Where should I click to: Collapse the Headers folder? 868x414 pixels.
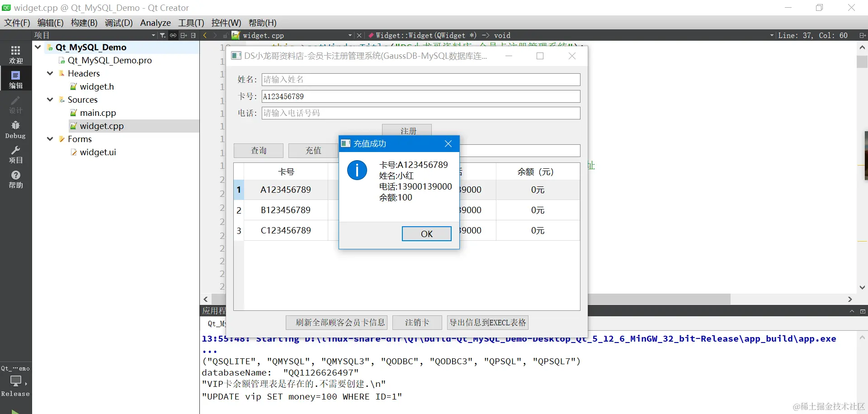pos(50,73)
